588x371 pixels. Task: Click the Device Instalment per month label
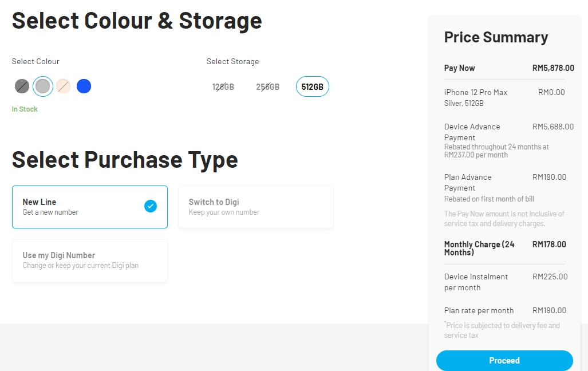[x=476, y=282]
